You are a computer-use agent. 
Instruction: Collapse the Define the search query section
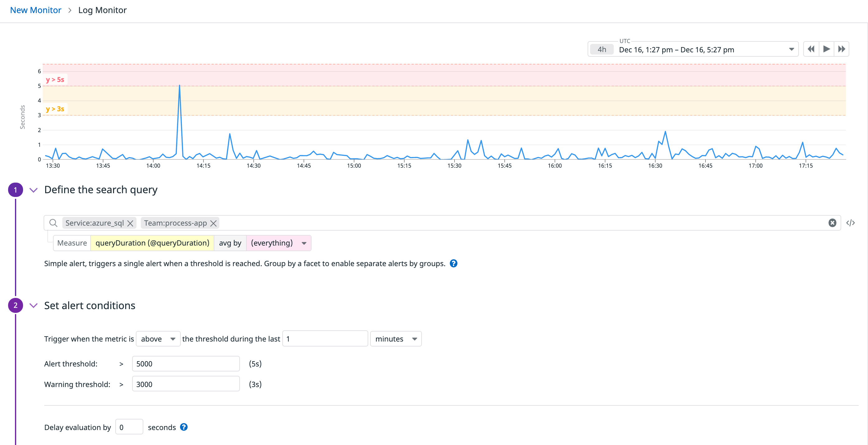pyautogui.click(x=33, y=190)
